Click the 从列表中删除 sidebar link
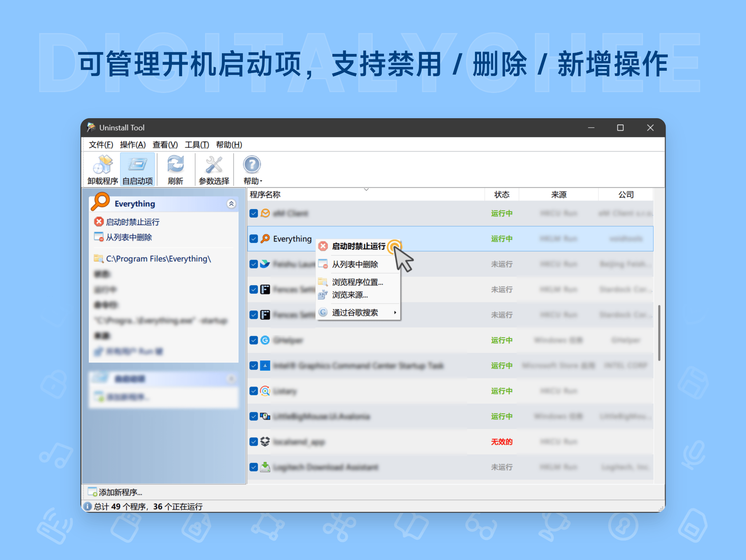746x560 pixels. point(129,237)
